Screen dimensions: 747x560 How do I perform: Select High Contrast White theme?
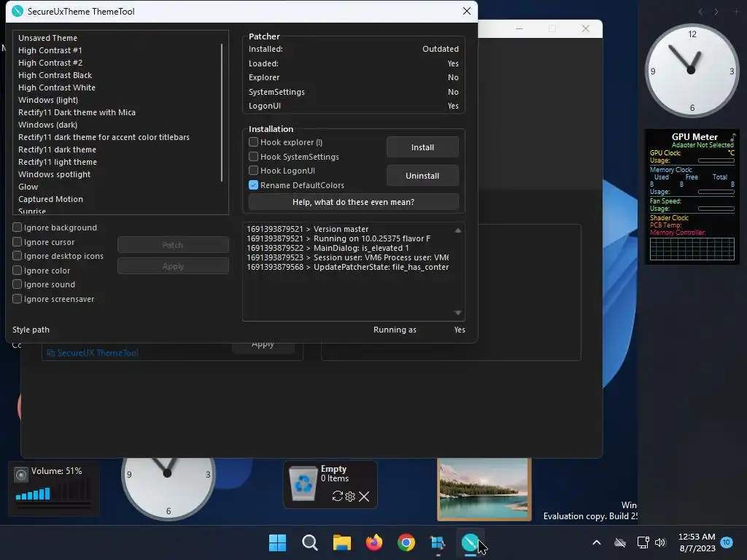pyautogui.click(x=57, y=87)
